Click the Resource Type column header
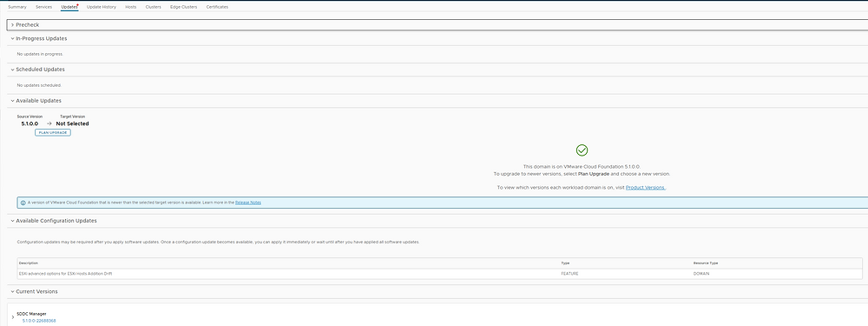This screenshot has width=868, height=326. (x=706, y=263)
